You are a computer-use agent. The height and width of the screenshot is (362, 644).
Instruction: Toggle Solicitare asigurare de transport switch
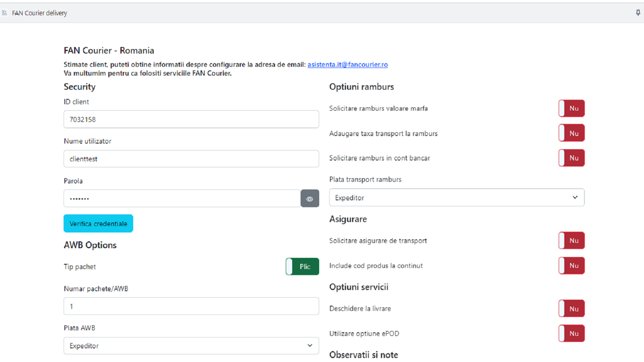pyautogui.click(x=572, y=241)
